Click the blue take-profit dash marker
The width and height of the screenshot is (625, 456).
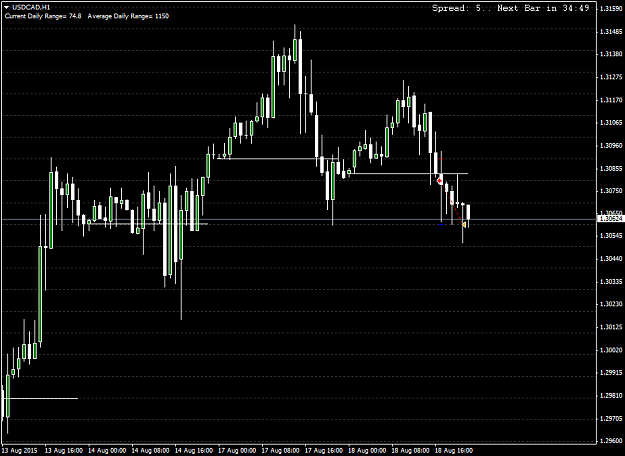click(x=440, y=224)
